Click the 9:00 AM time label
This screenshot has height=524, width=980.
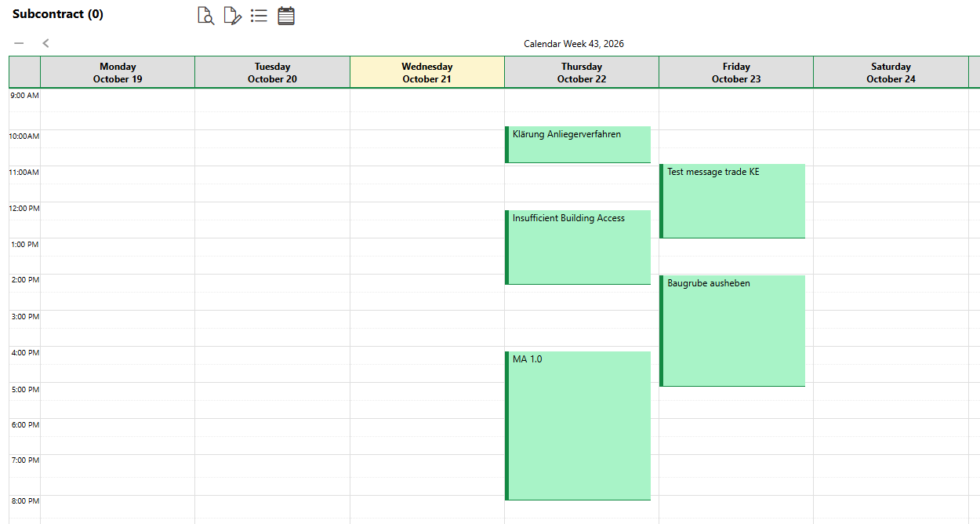coord(24,96)
